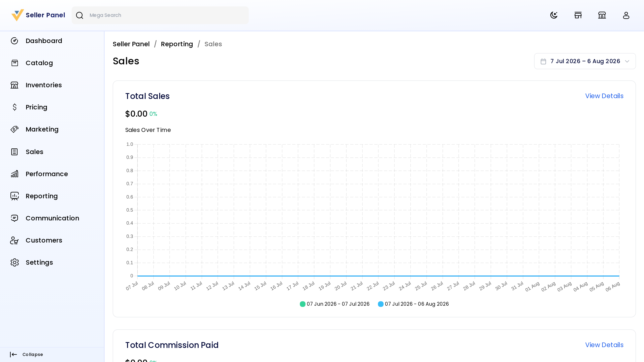Open the warehouse store icon in header

point(602,15)
